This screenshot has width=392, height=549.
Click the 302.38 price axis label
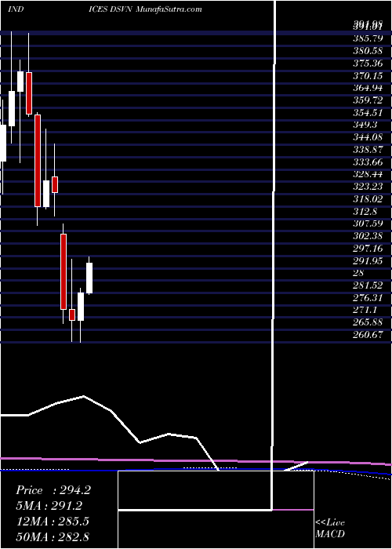click(x=368, y=235)
